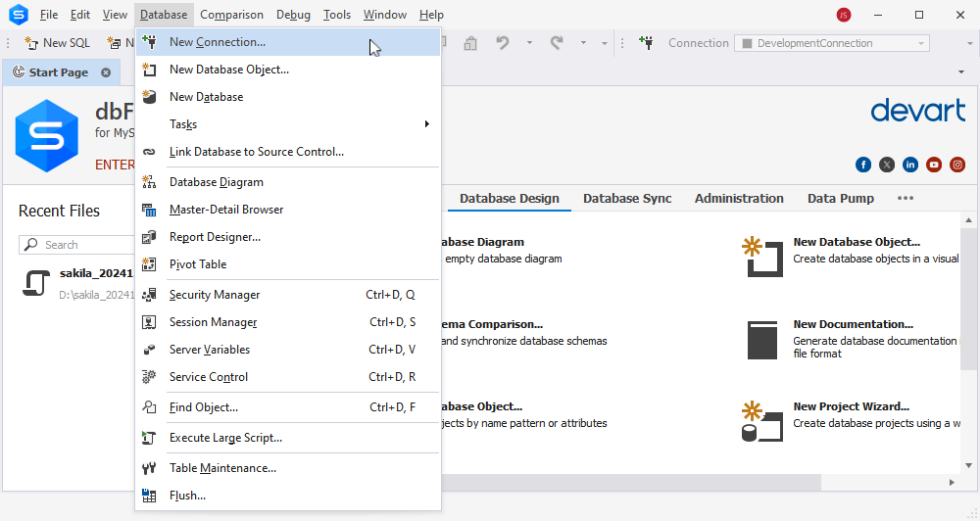Click the New Database cylinder icon
Viewport: 980px width, 521px height.
149,97
